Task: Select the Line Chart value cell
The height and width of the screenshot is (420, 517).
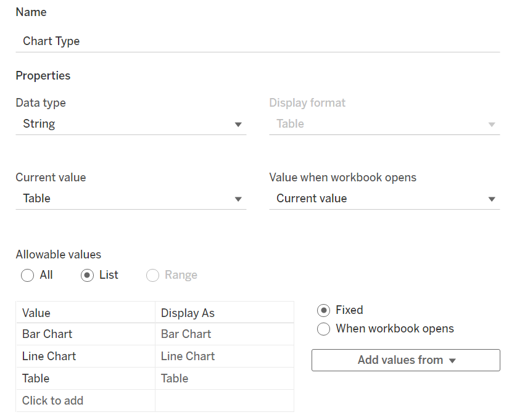Action: (85, 356)
